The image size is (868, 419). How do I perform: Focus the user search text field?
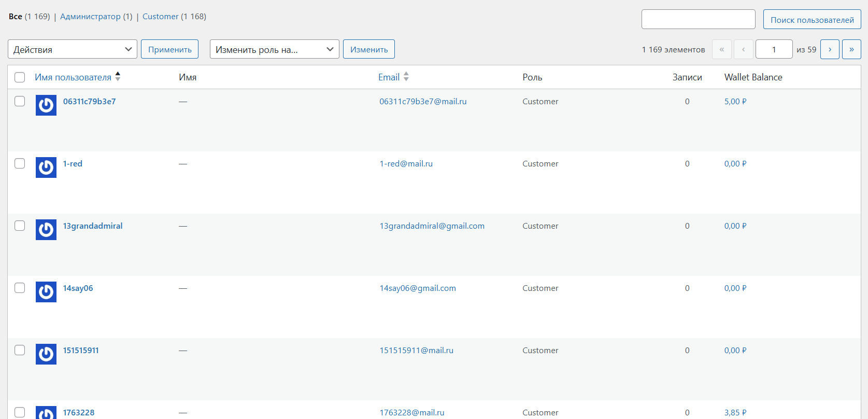point(698,19)
